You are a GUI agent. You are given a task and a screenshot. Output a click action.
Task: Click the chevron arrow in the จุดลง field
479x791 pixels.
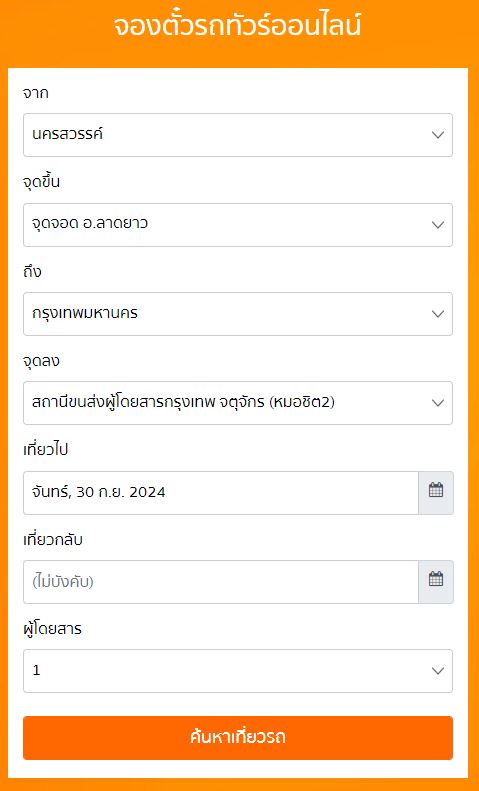[x=438, y=403]
